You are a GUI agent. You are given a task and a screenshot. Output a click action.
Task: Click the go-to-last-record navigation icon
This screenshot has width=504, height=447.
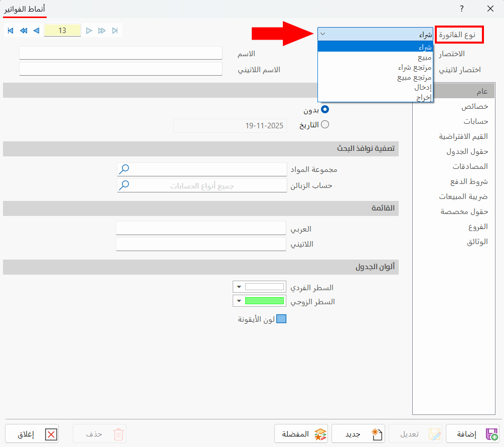115,31
